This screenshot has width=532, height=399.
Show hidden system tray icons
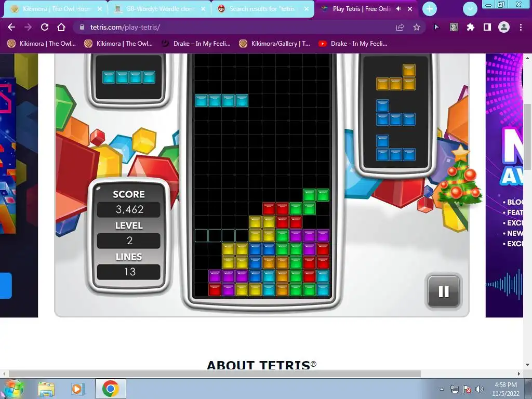442,389
